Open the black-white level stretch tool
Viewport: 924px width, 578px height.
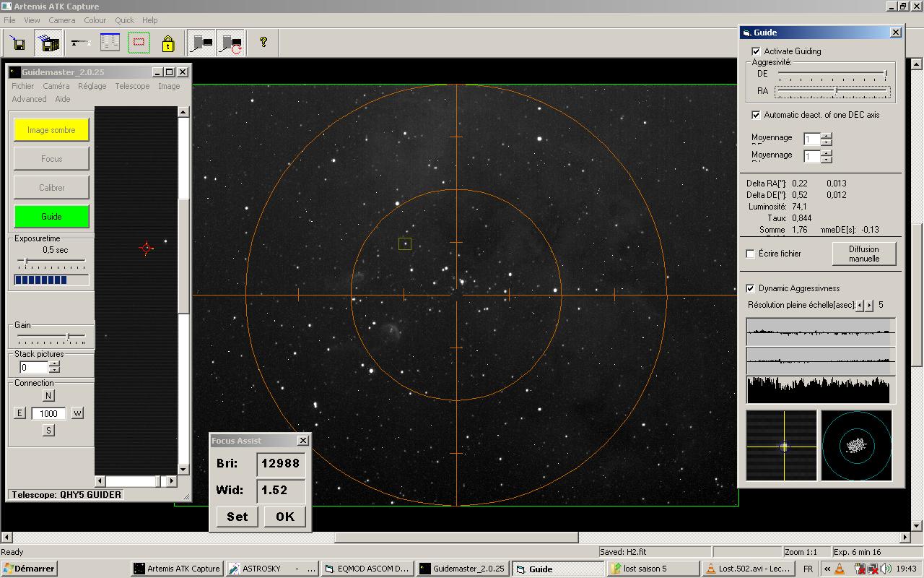(80, 43)
